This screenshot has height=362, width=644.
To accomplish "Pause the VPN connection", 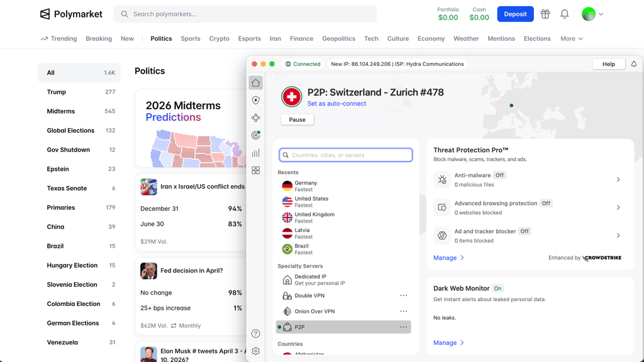I will (x=297, y=120).
